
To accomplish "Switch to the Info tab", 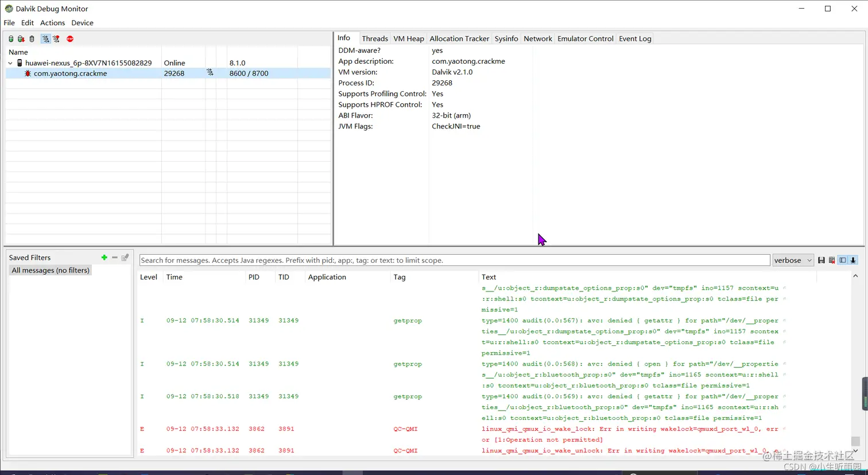I will pos(344,38).
